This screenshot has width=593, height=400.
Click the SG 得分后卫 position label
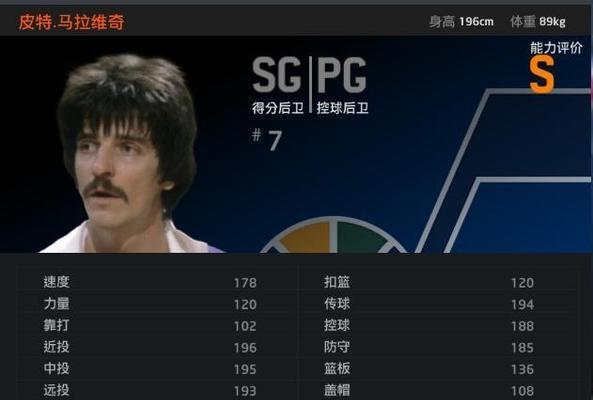click(278, 85)
